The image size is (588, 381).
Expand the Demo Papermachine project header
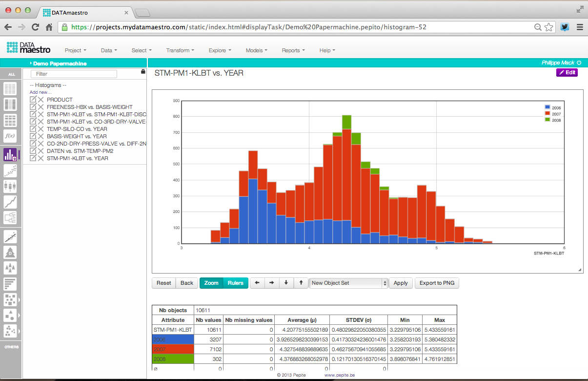coord(60,63)
